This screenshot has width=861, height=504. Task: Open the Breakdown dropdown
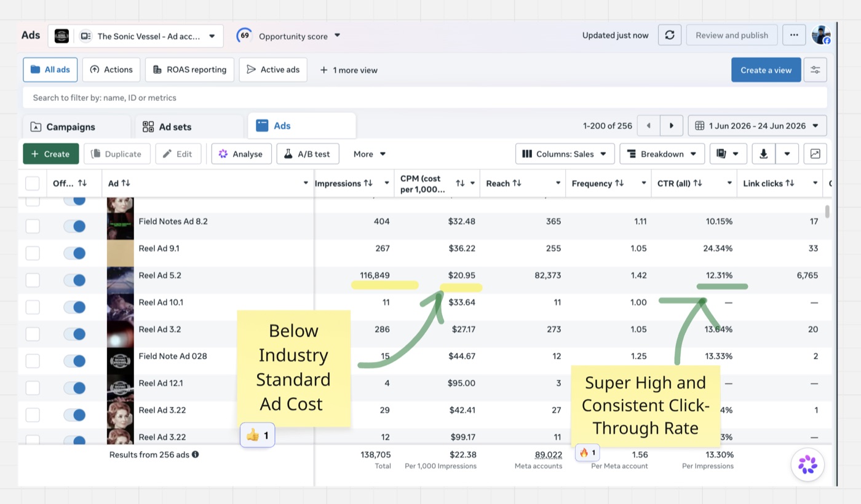click(x=662, y=154)
